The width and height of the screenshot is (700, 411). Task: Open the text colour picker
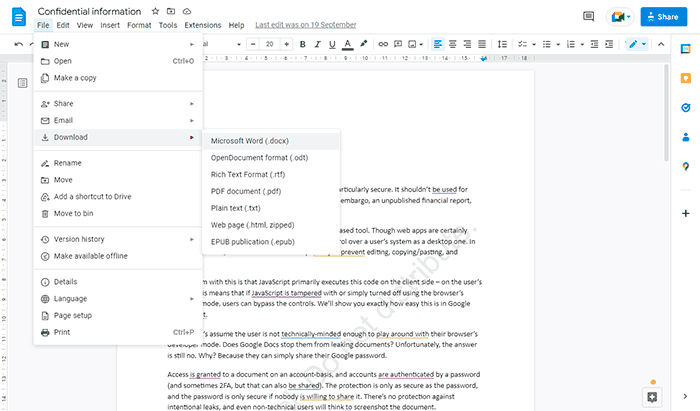click(x=348, y=44)
